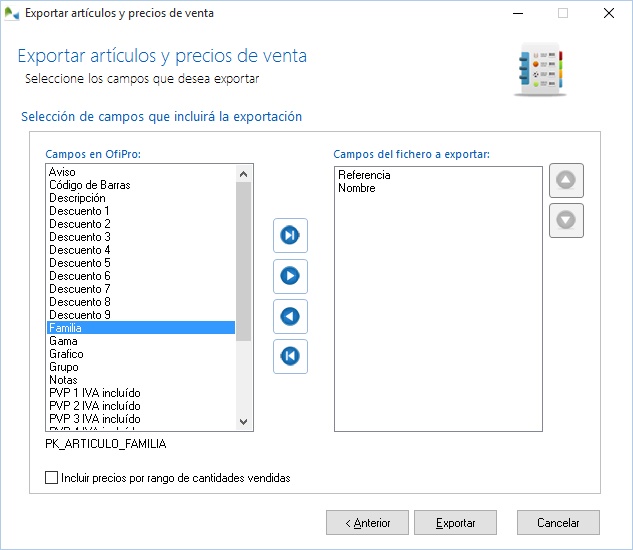Viewport: 633px width, 550px height.
Task: Select PVP 2 IVA incluído field
Action: 141,405
